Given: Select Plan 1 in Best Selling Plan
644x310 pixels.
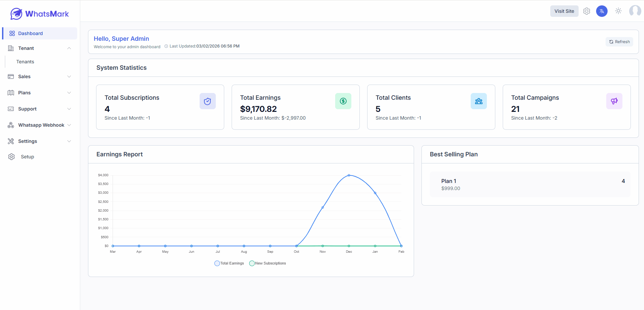Looking at the screenshot, I should point(530,184).
